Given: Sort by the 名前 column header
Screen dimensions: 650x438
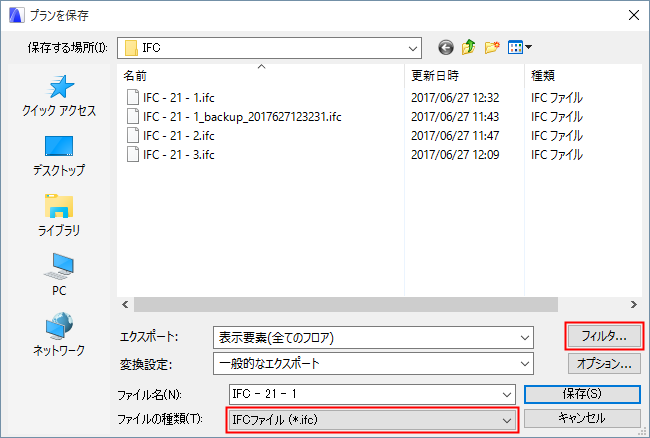Looking at the screenshot, I should [x=135, y=76].
